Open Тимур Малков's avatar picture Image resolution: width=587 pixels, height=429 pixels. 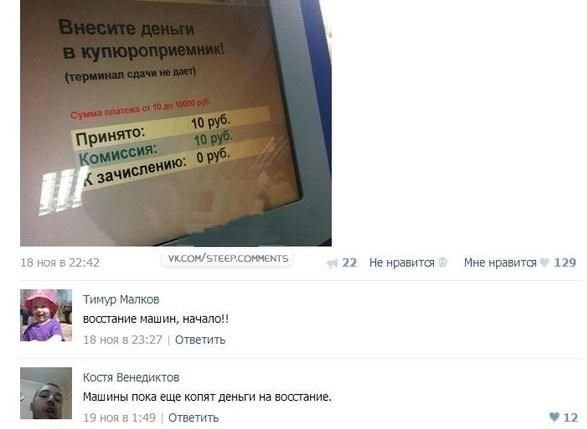point(46,315)
